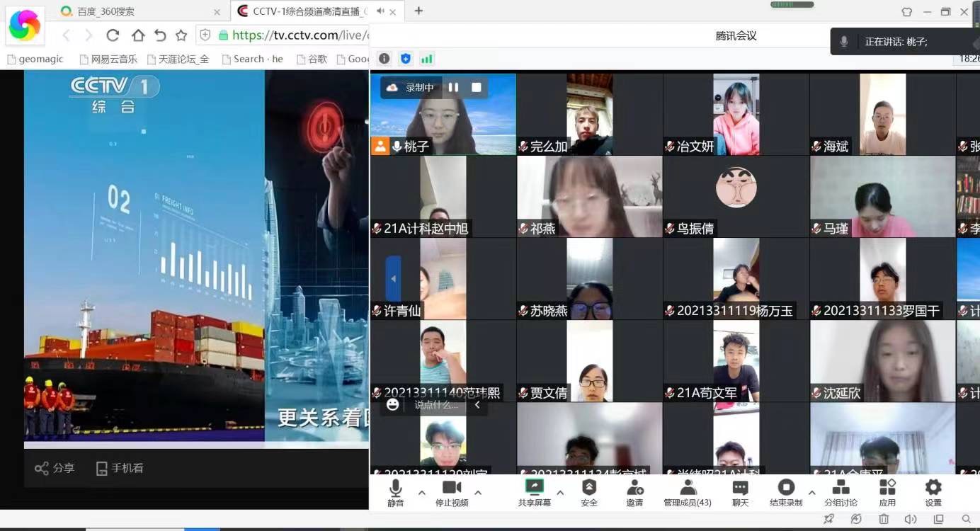Expand video options arrow beside Stop Video
This screenshot has height=531, width=980.
point(478,493)
